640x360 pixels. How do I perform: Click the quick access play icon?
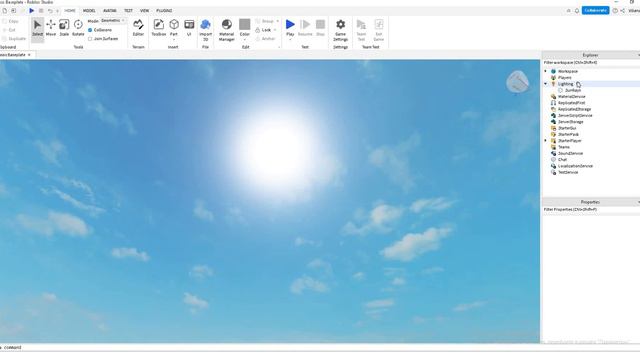click(31, 11)
